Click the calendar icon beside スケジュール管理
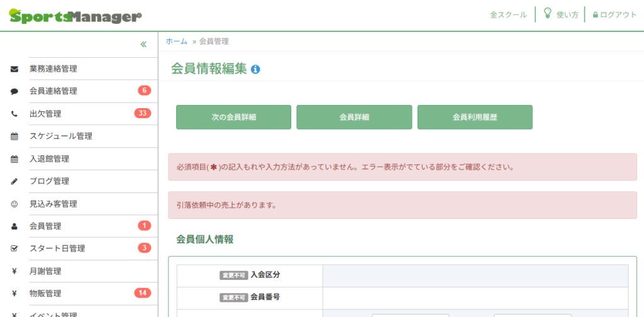This screenshot has width=644, height=317. click(14, 136)
